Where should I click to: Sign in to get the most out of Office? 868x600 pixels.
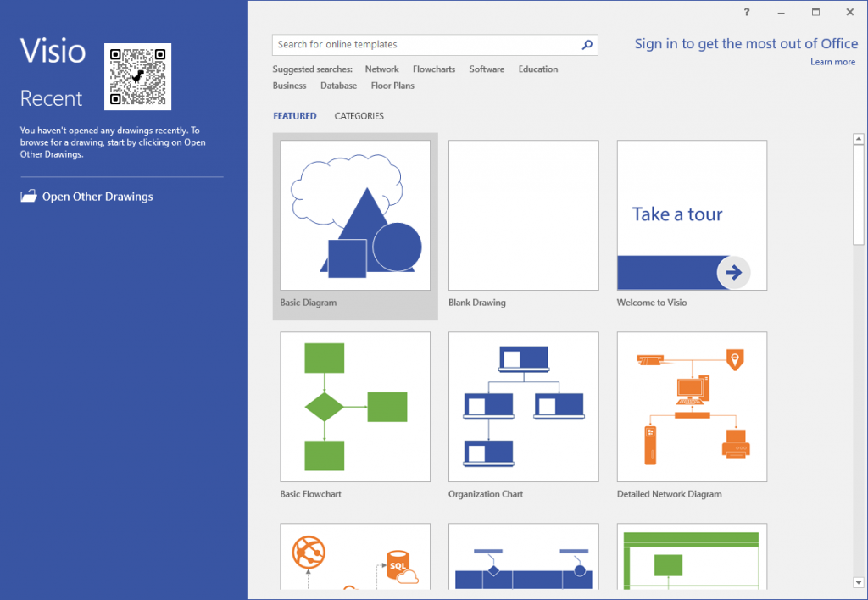click(x=746, y=43)
